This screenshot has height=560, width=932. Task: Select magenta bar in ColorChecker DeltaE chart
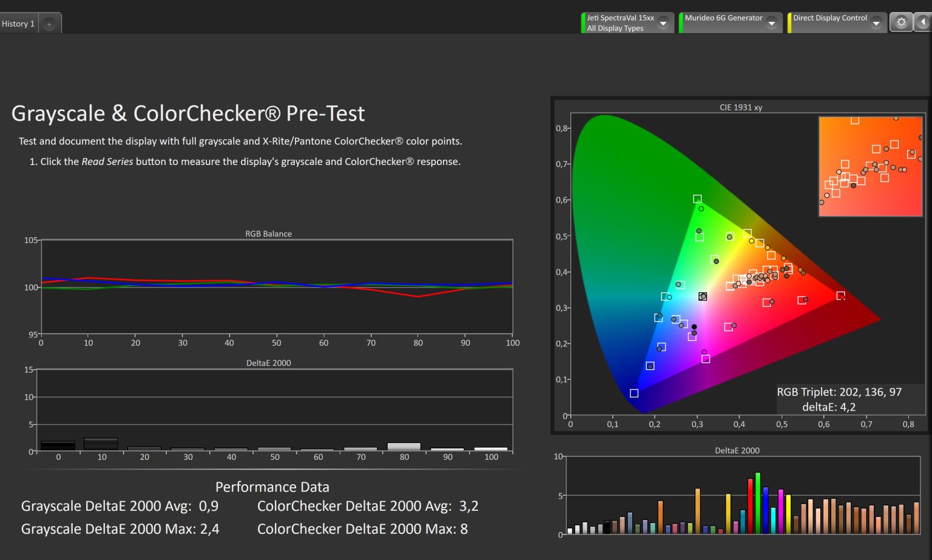point(781,511)
